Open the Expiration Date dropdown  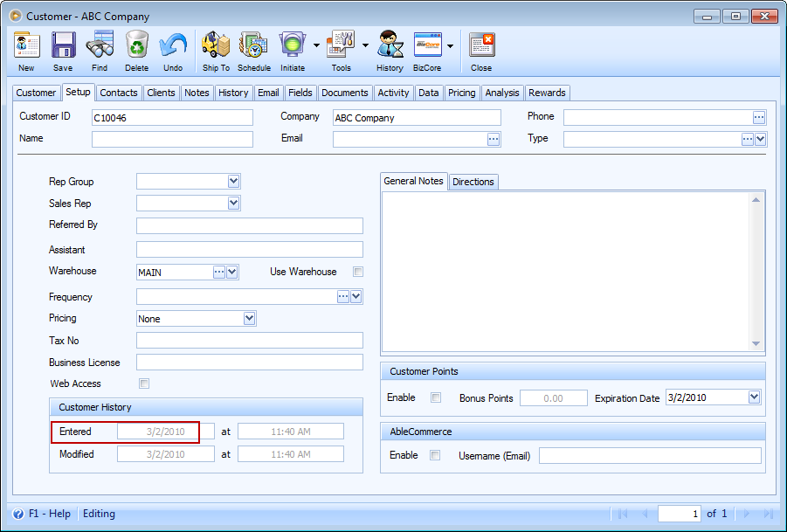754,397
